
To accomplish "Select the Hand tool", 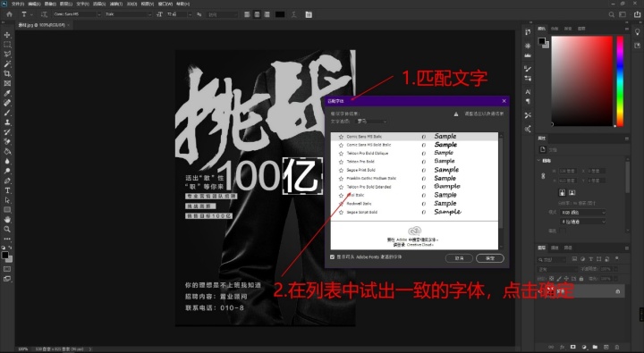I will (x=7, y=220).
